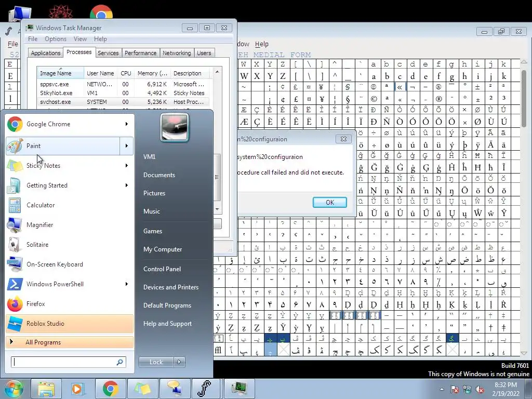
Task: Click Chrome icon on the taskbar
Action: click(110, 389)
